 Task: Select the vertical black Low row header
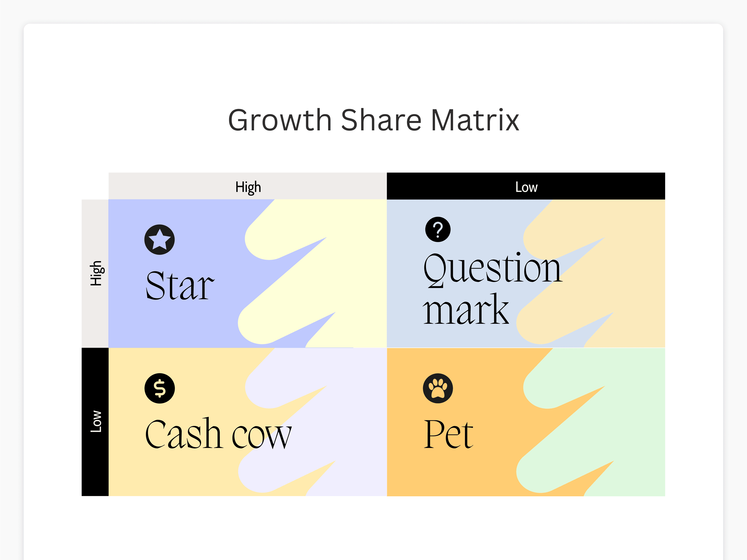pos(95,422)
